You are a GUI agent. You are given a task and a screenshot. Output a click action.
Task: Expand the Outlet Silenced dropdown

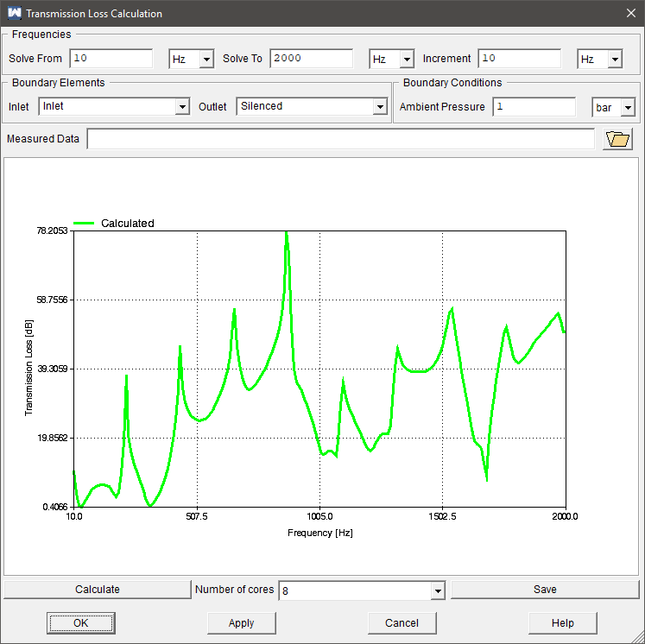[380, 107]
